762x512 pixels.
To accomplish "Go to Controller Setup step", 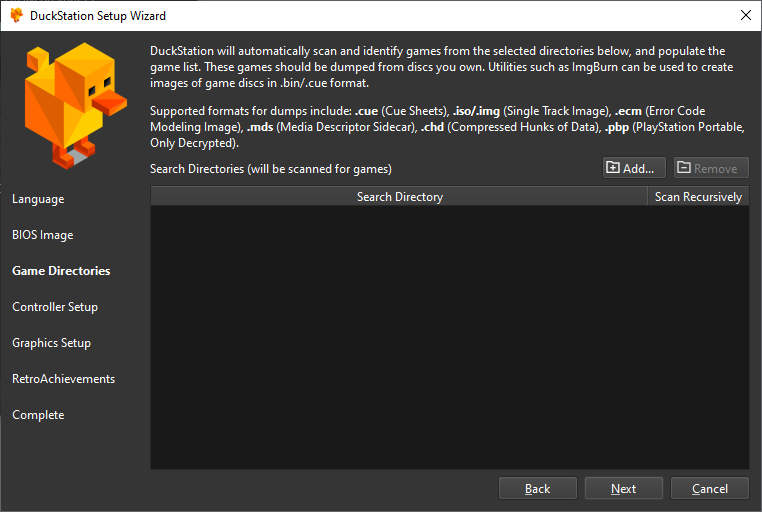I will (x=55, y=307).
